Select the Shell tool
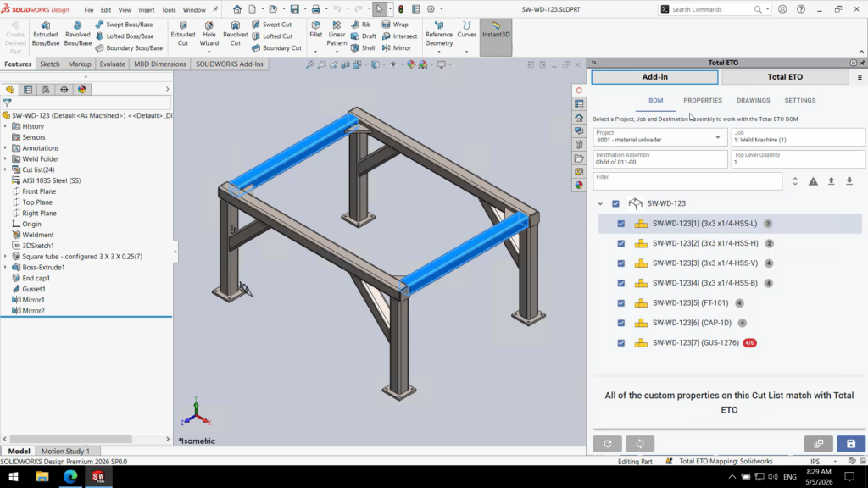 coord(363,47)
